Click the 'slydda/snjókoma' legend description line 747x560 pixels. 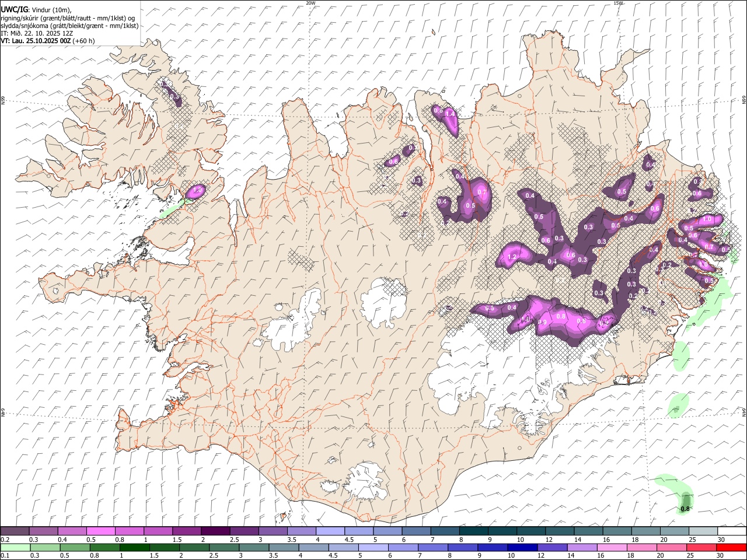[x=69, y=26]
